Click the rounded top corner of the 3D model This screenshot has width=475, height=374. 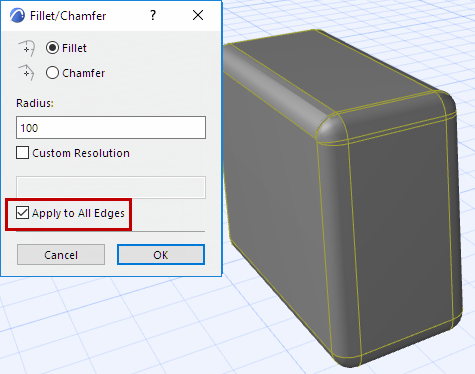click(330, 128)
